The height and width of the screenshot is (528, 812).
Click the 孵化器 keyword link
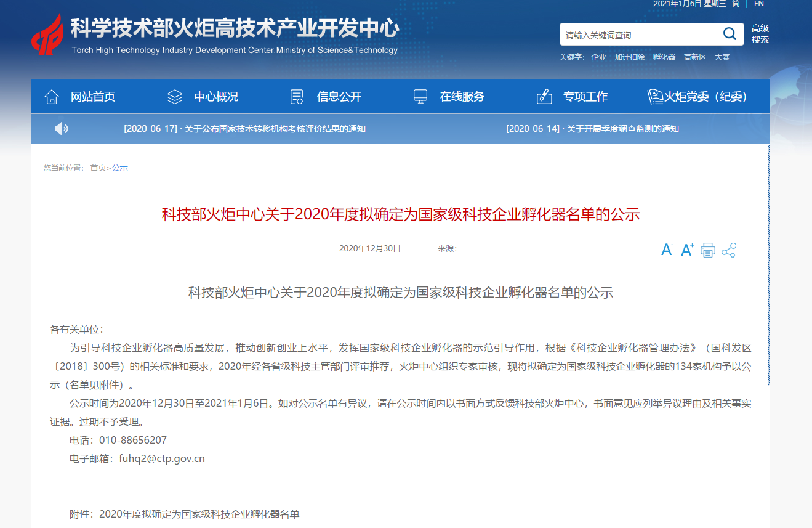coord(663,56)
